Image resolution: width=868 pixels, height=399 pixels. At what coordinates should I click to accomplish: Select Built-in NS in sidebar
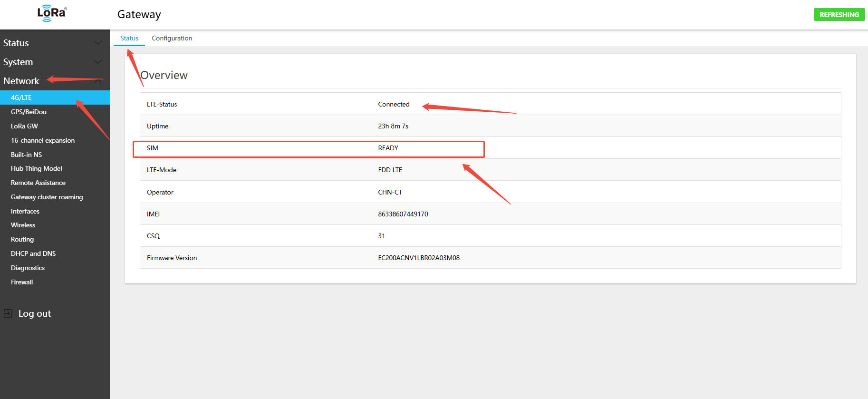[26, 155]
